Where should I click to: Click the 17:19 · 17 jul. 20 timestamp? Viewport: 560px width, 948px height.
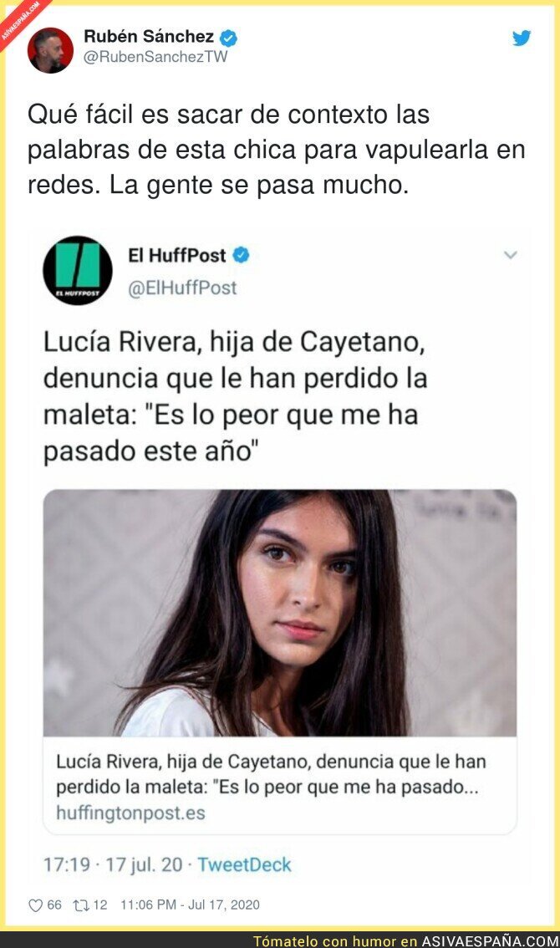click(x=113, y=864)
